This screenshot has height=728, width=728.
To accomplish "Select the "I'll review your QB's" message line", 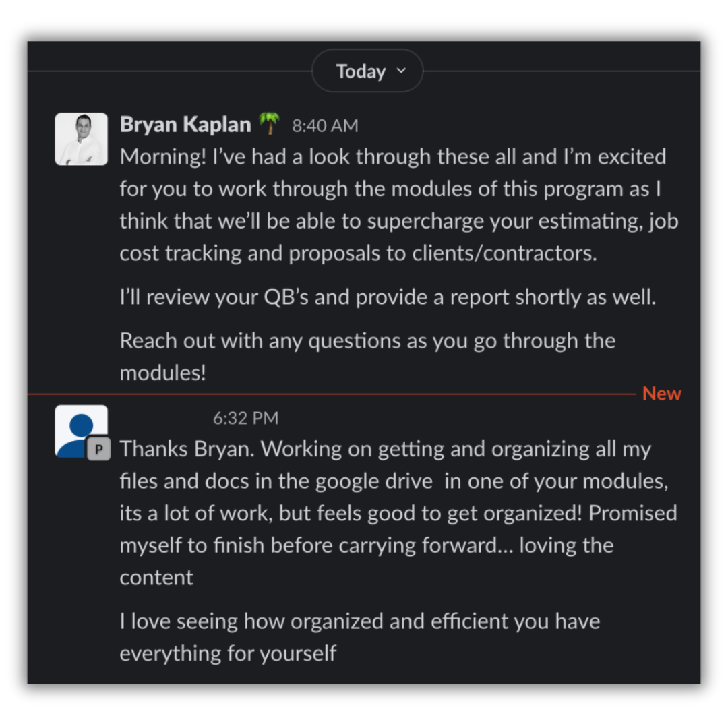I will click(x=388, y=297).
